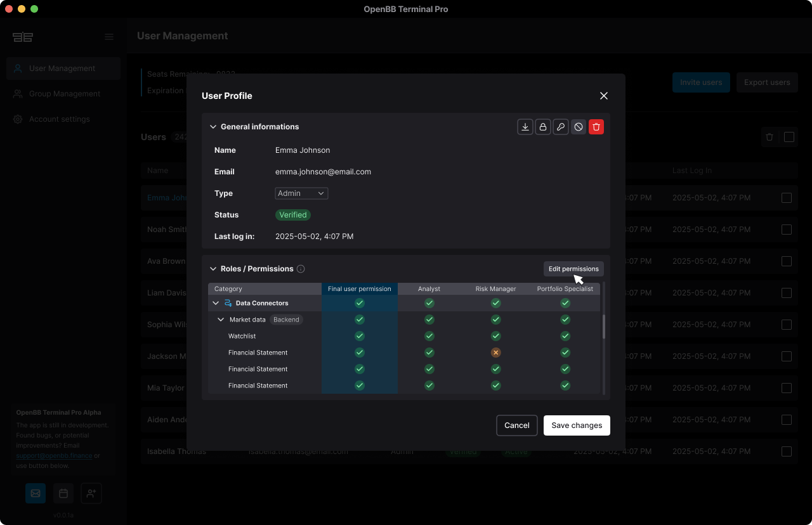Click the Data Connectors check under Portfolio Specialist
The width and height of the screenshot is (812, 525).
565,303
